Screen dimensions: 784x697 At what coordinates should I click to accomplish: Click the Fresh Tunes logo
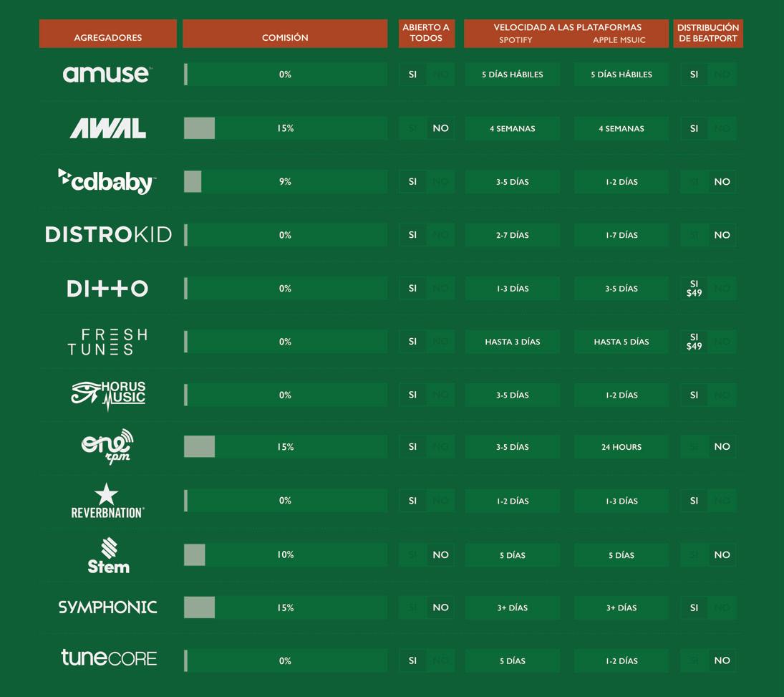coord(108,342)
